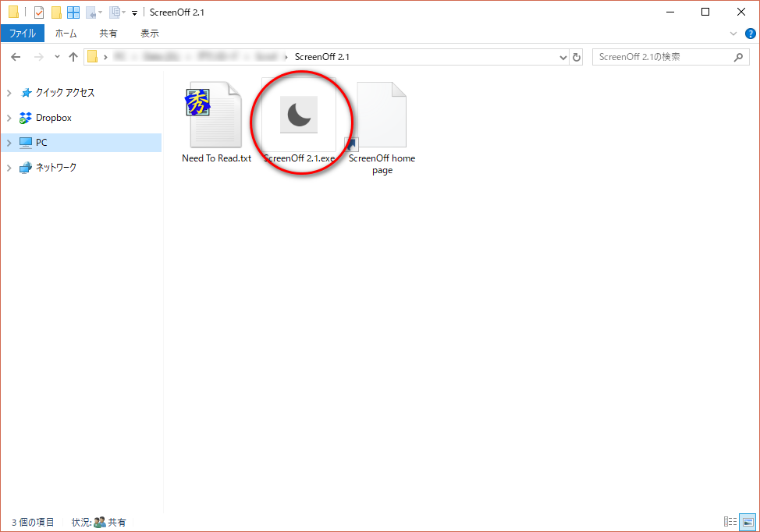Select the ScreenOff 2.1.exe moon icon

tap(299, 115)
